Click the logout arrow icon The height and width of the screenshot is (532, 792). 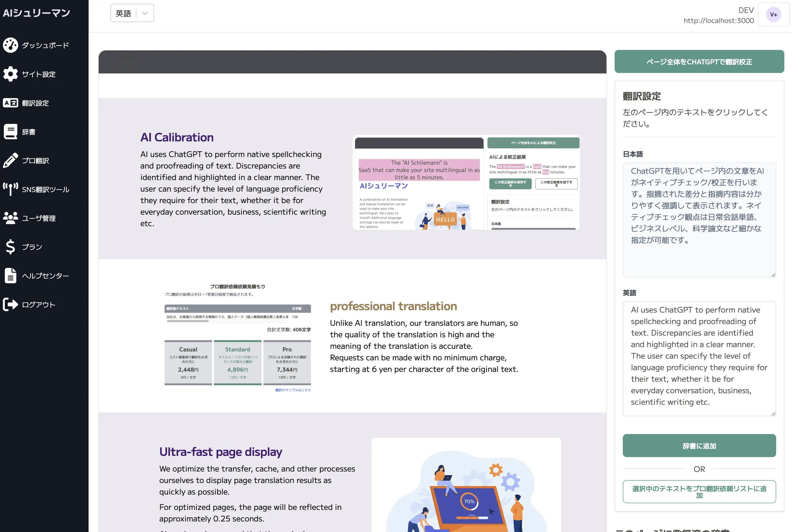(x=11, y=304)
